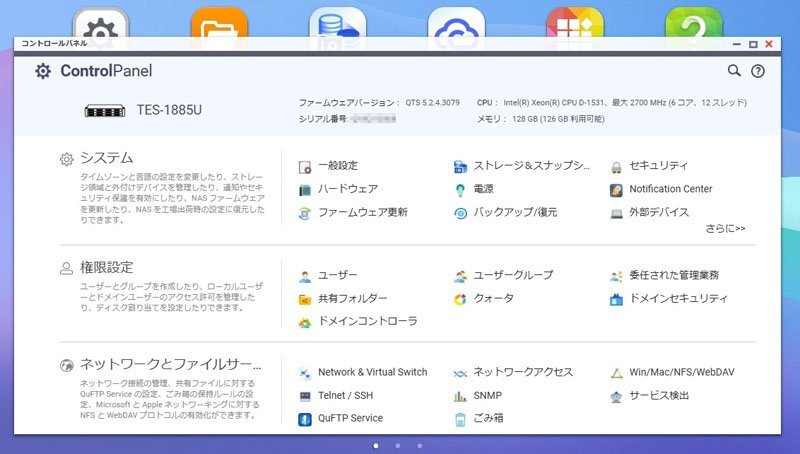
Task: Open the ファームウェア更新 firmware update icon
Action: (x=305, y=213)
